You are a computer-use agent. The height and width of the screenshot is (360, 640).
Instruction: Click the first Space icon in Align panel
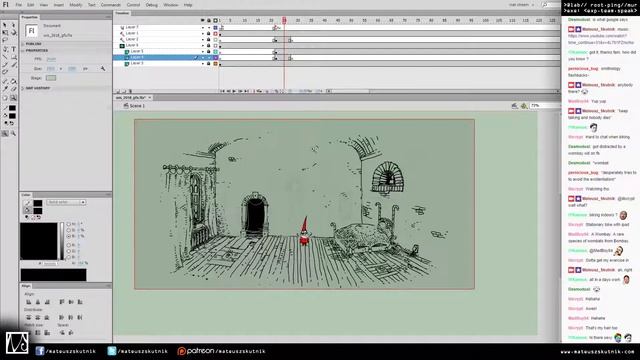point(62,333)
